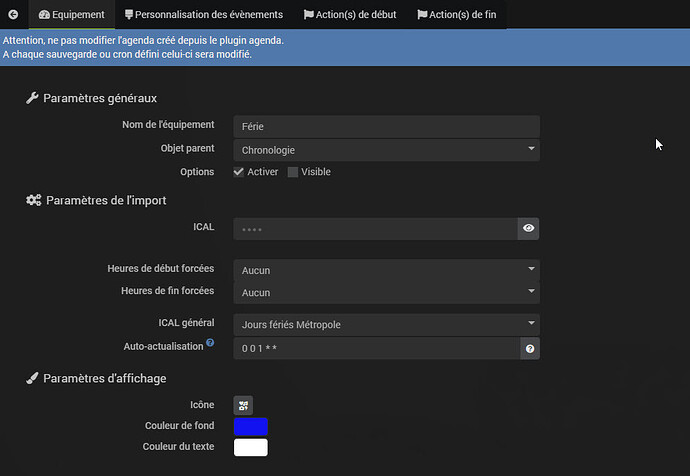Choose an icon with the Icône picker button
The width and height of the screenshot is (690, 476).
[243, 405]
